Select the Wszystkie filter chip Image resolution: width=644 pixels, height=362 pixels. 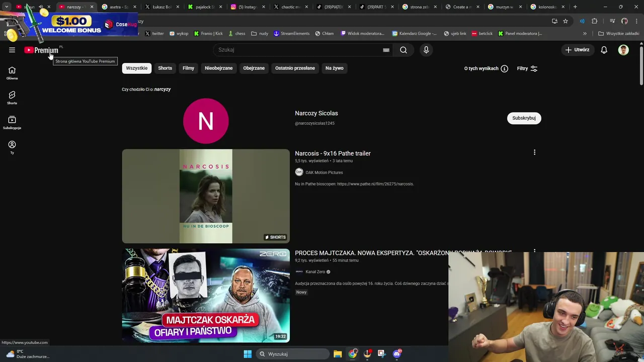pos(137,68)
